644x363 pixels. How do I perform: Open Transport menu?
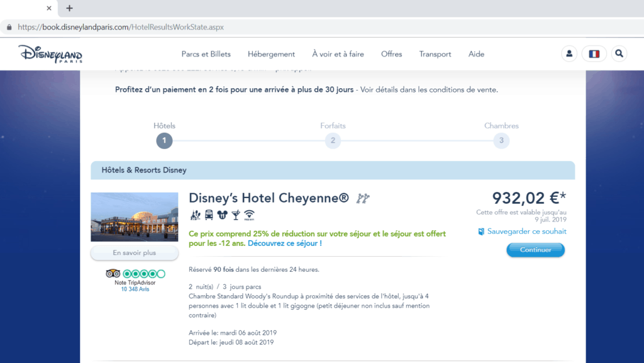point(435,54)
